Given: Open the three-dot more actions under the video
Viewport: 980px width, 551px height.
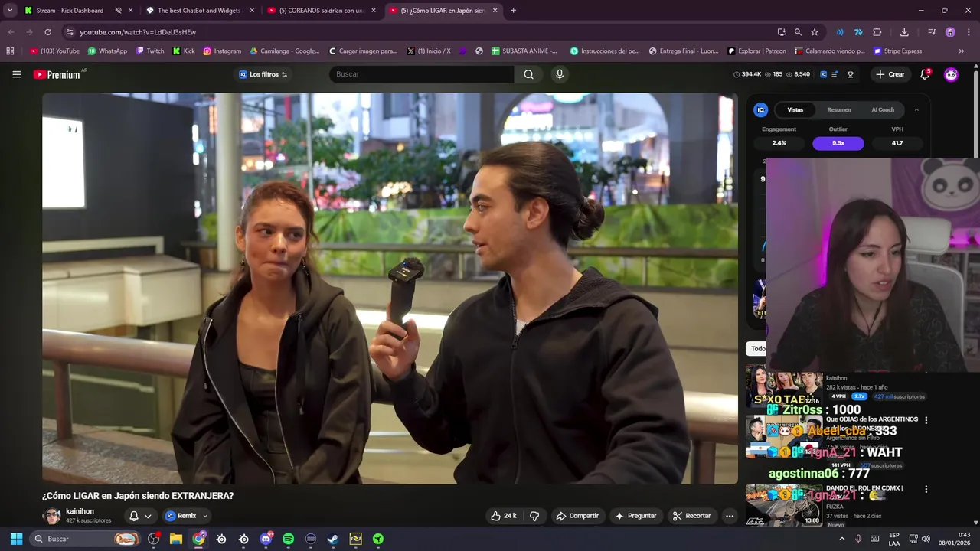Looking at the screenshot, I should tap(730, 516).
